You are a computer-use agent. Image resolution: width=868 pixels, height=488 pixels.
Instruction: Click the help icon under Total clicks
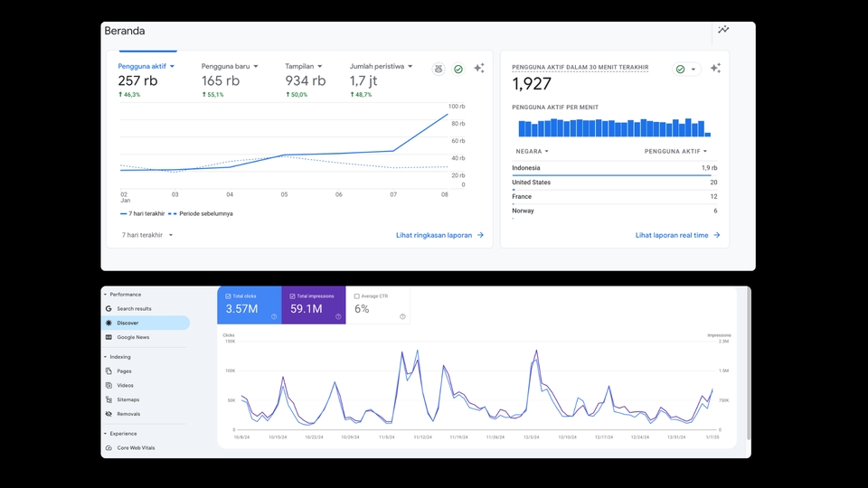coord(274,316)
